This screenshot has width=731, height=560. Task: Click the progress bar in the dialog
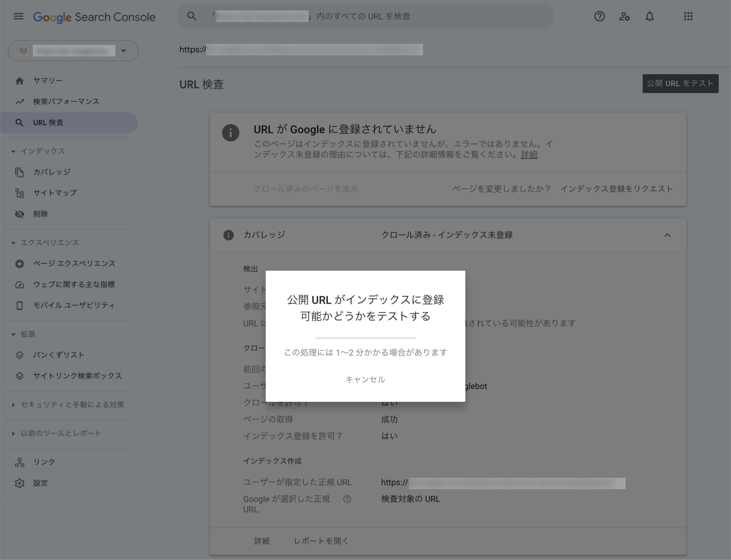(365, 338)
